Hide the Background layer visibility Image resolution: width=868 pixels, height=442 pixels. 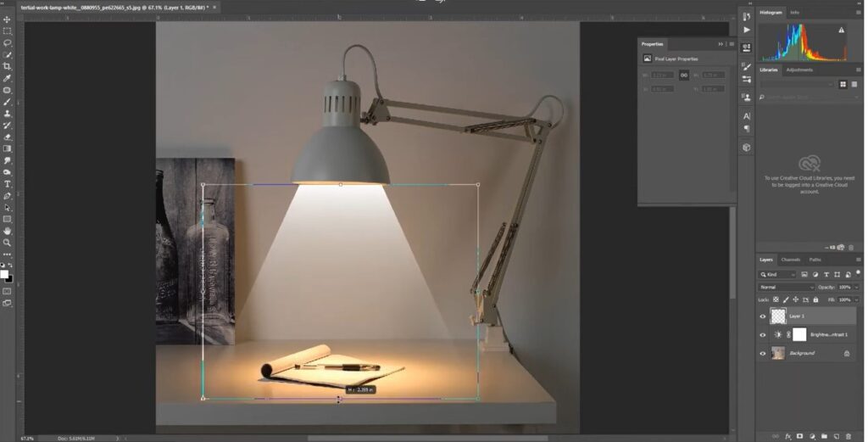763,353
